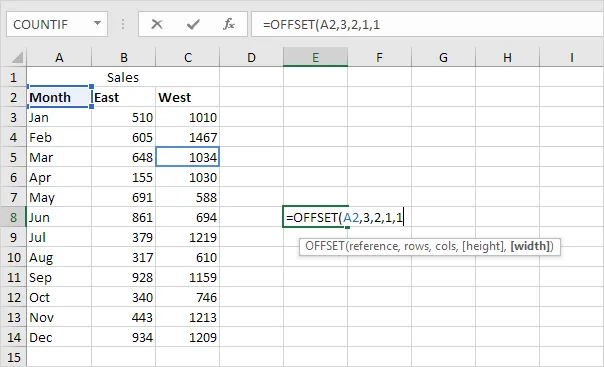Image resolution: width=604 pixels, height=367 pixels.
Task: Select row 12 header
Action: click(x=13, y=297)
